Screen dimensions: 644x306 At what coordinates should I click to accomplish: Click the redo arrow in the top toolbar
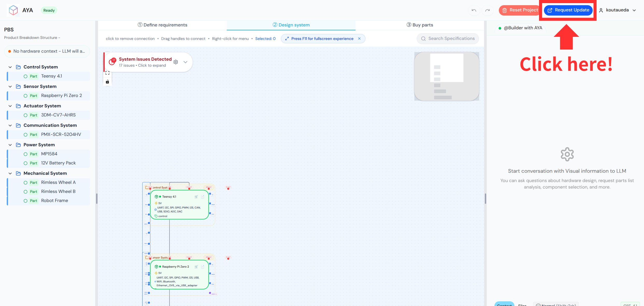coord(487,10)
